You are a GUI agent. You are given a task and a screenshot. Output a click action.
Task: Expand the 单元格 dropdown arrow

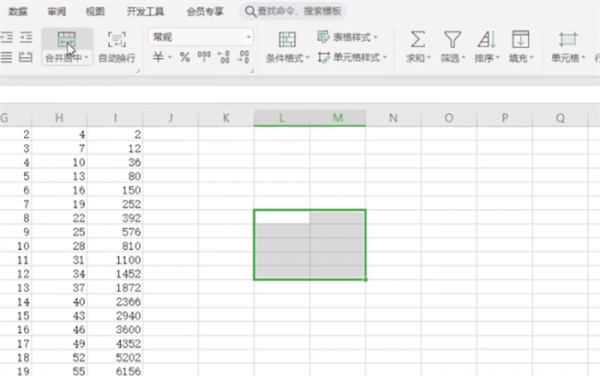(584, 58)
